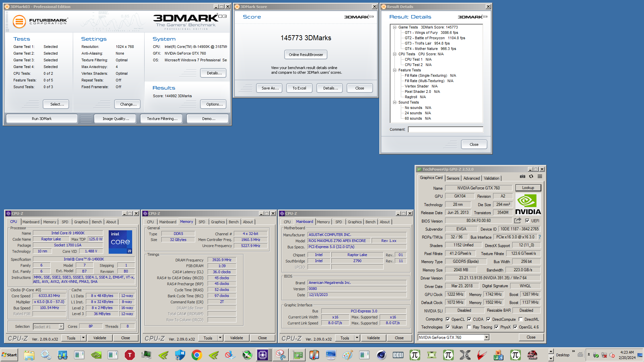Viewport: 644px width, 362px height.
Task: Open the paint palette taskbar icon
Action: pos(348,355)
